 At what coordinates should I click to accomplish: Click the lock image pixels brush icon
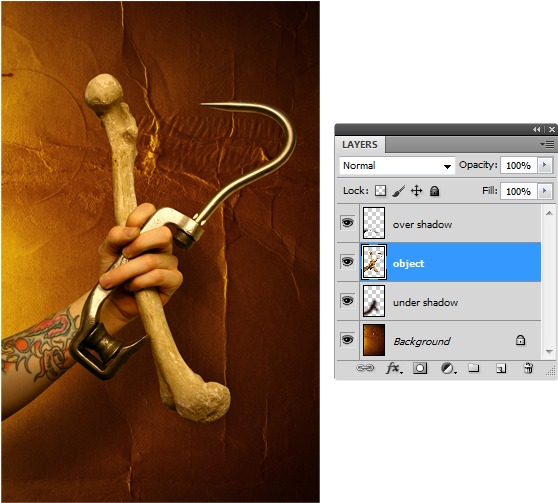tap(399, 191)
